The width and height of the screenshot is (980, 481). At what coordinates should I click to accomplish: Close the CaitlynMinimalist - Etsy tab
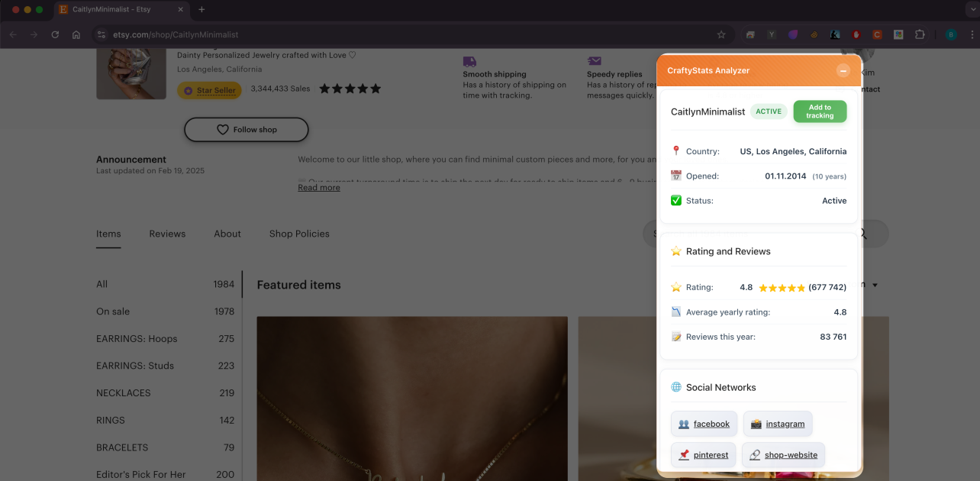pos(181,10)
